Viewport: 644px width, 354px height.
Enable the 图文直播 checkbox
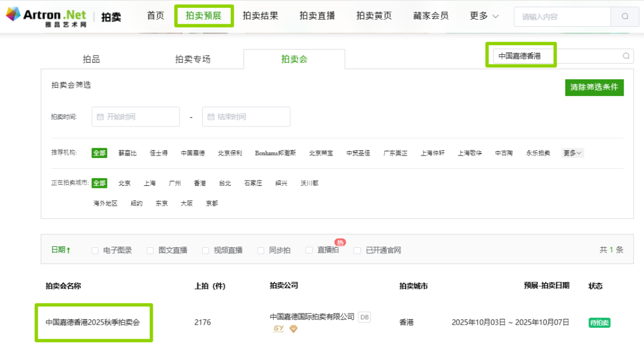pos(150,250)
